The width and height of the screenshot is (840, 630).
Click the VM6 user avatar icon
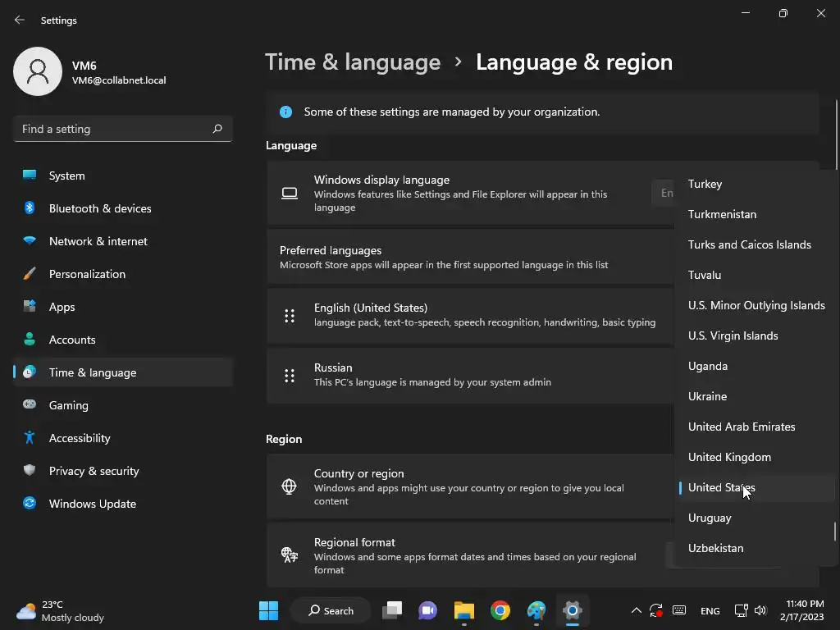point(38,71)
